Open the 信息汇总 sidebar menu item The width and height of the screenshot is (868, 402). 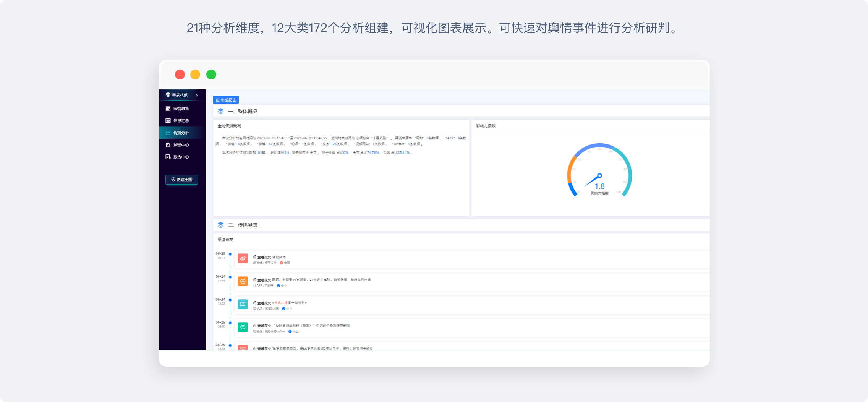click(182, 121)
